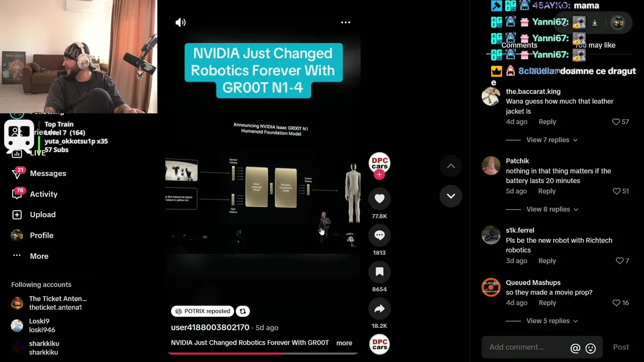
Task: Open The Ticket Antena following account
Action: pos(49,303)
